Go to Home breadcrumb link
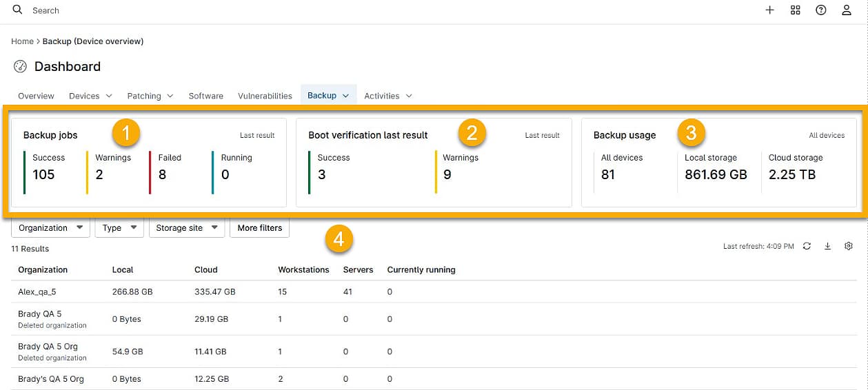This screenshot has height=390, width=868. click(22, 41)
